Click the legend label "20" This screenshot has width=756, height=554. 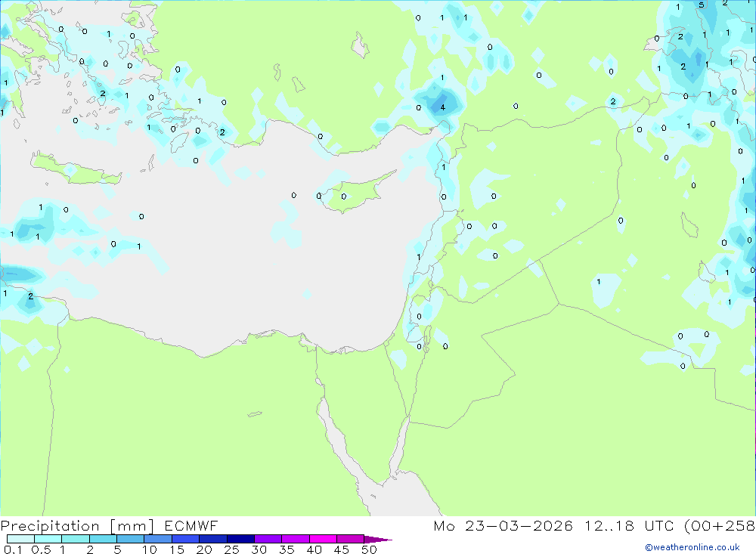(x=204, y=549)
